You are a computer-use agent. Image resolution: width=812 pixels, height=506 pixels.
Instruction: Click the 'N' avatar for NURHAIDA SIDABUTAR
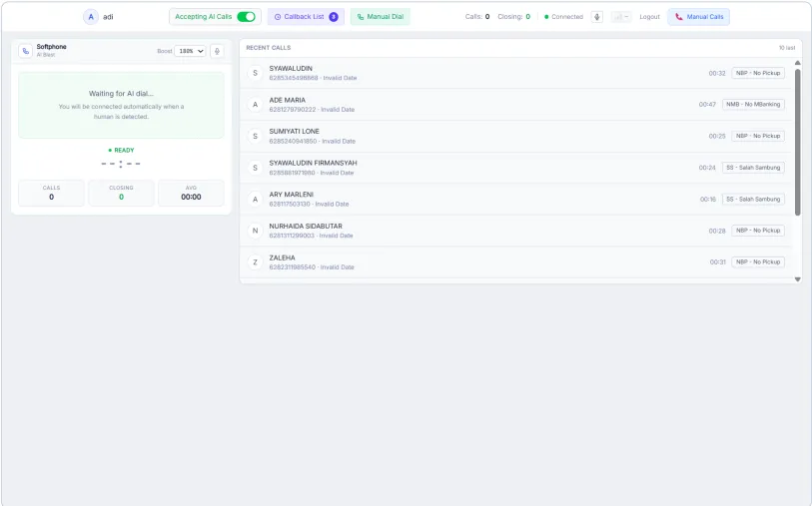(x=255, y=231)
